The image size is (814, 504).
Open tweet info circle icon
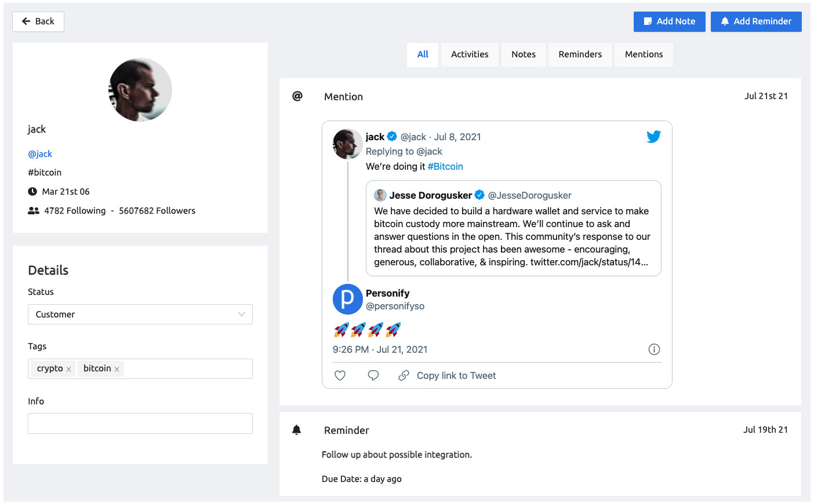(654, 349)
